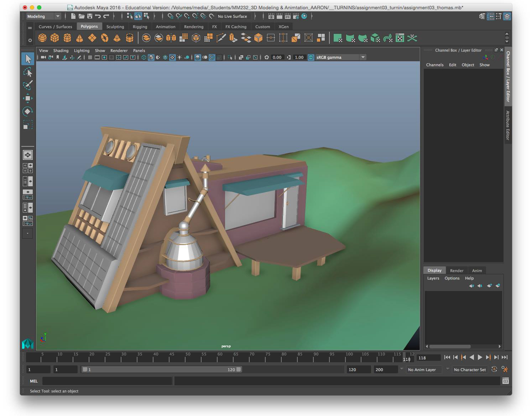Open the sRGB gamma view transform dropdown
Screen dimensions: 532x416
(340, 57)
